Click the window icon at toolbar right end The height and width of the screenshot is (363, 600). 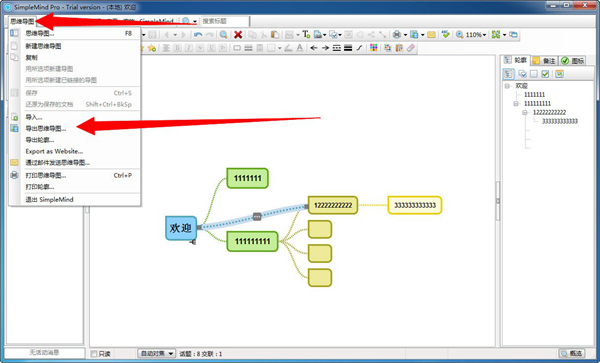click(x=513, y=35)
